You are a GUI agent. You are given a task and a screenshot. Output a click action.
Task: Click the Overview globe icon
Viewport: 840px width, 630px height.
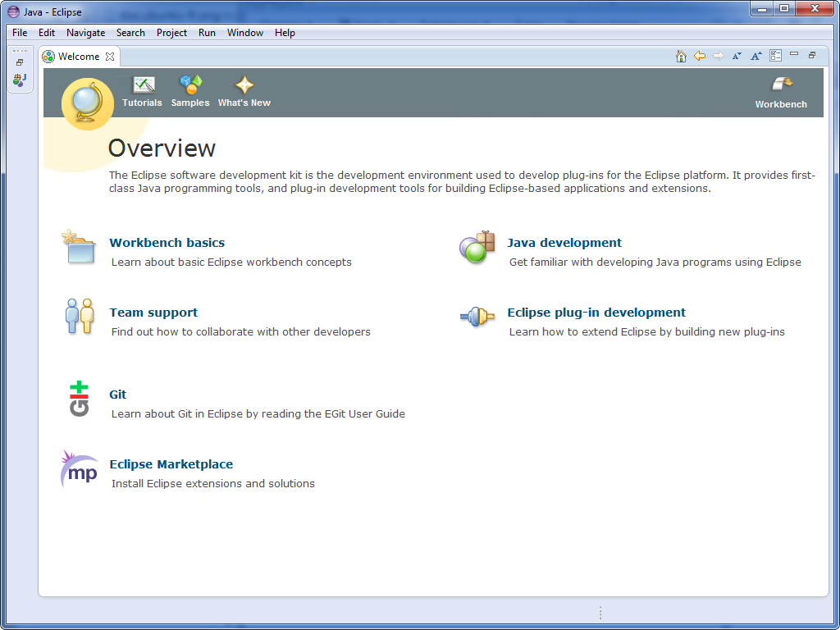point(87,103)
